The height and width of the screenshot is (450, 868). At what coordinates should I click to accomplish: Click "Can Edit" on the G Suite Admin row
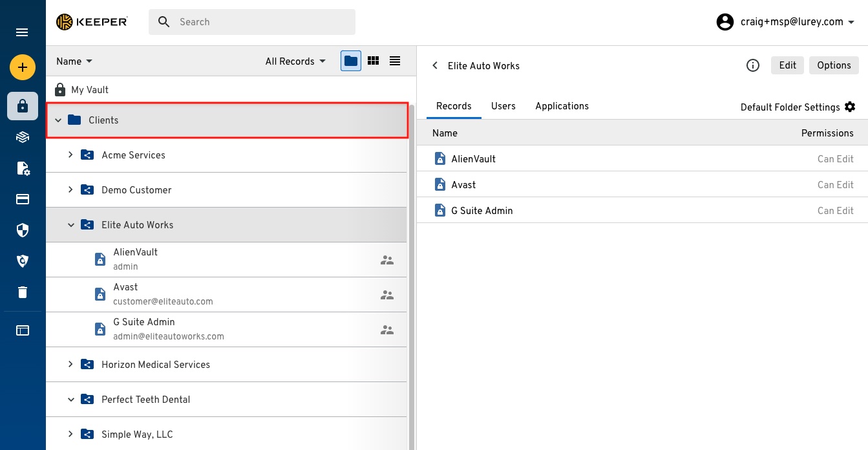[x=836, y=211]
